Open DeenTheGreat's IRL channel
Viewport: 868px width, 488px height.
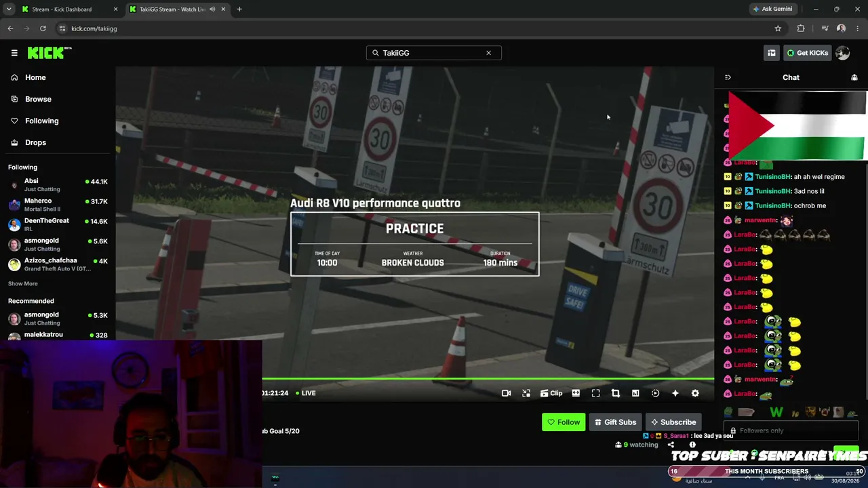pos(58,224)
